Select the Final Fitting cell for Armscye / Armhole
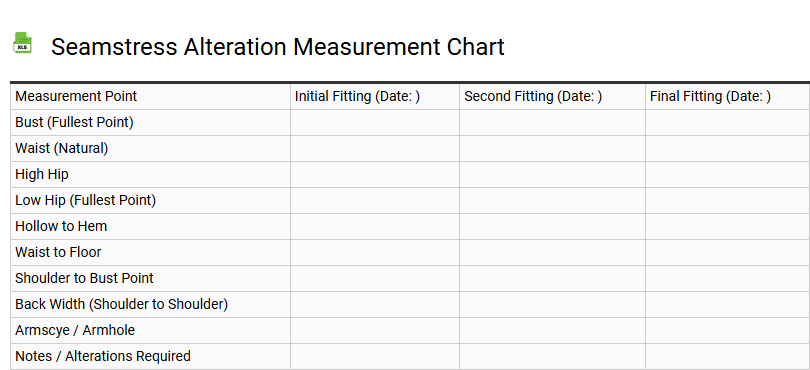Screen dimensions: 810x370 pyautogui.click(x=727, y=330)
